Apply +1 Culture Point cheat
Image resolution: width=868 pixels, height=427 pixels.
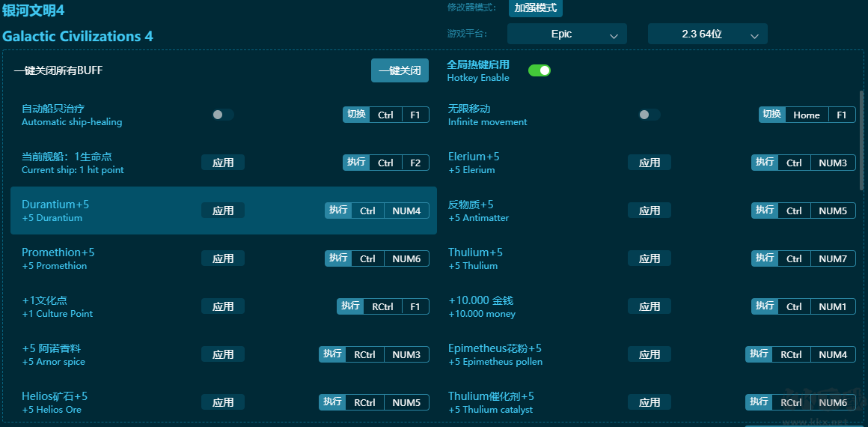click(x=223, y=306)
